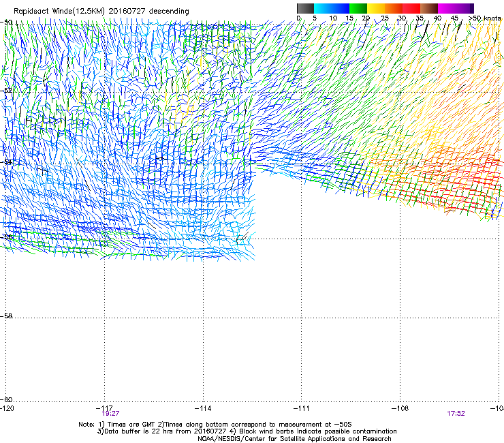
Task: Click the -52 latitude axis label
Action: [6, 91]
